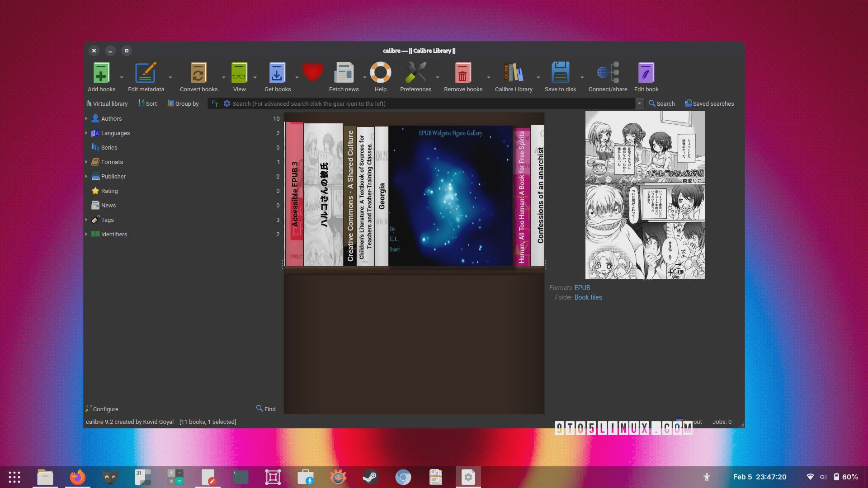Open Preferences from toolbar

tap(415, 73)
